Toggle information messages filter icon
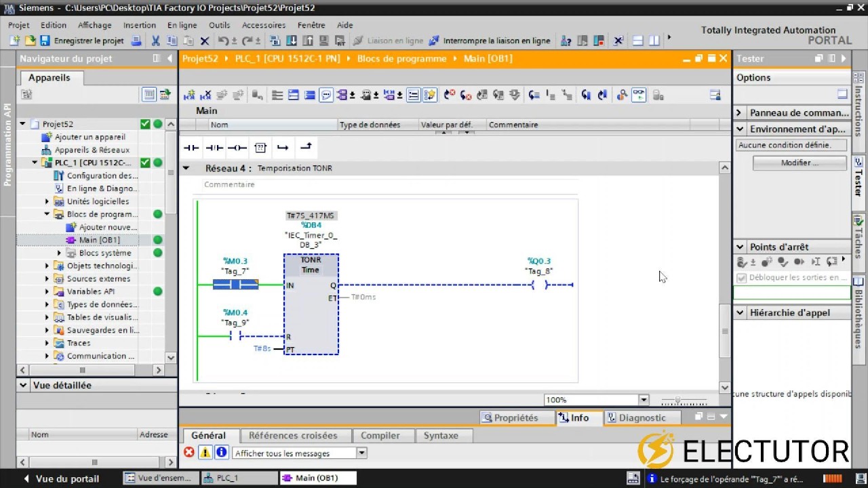Image resolution: width=868 pixels, height=488 pixels. tap(221, 453)
